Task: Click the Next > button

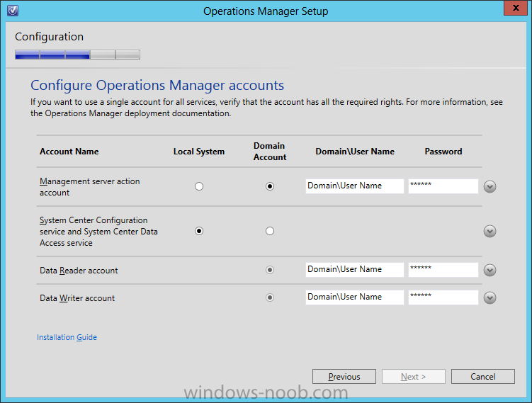Action: [x=413, y=377]
